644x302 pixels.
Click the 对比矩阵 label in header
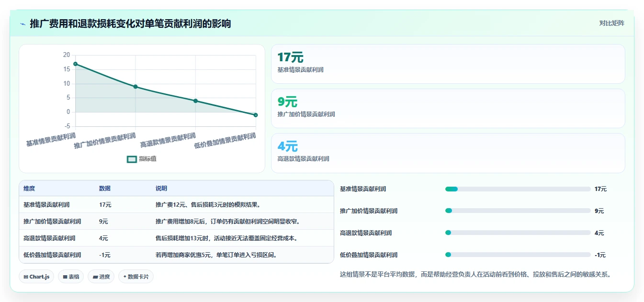pos(612,23)
